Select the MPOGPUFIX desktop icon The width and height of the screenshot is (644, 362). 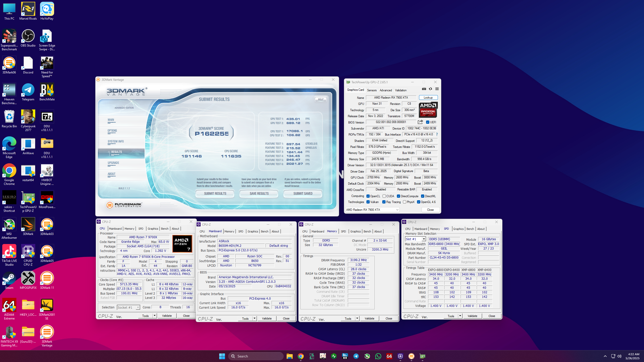pyautogui.click(x=28, y=280)
